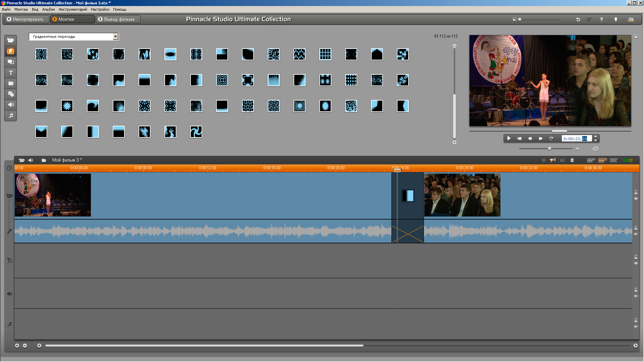Open the disc menus album tab
Image resolution: width=644 pixels, height=362 pixels.
(11, 94)
